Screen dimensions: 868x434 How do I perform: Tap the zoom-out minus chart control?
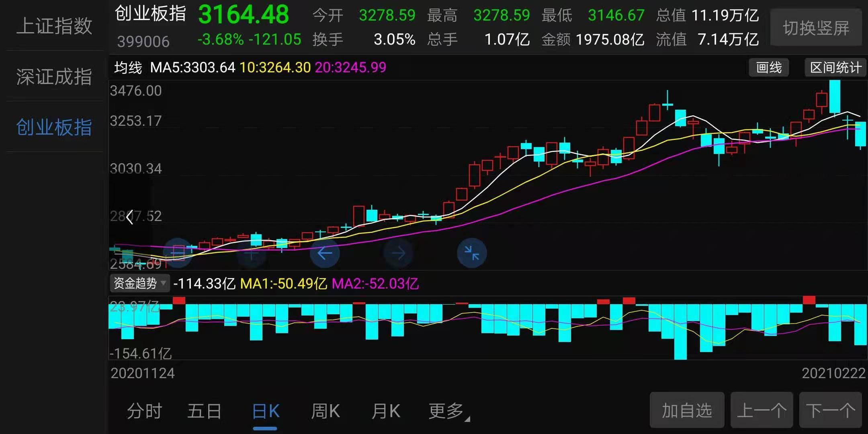pos(178,253)
